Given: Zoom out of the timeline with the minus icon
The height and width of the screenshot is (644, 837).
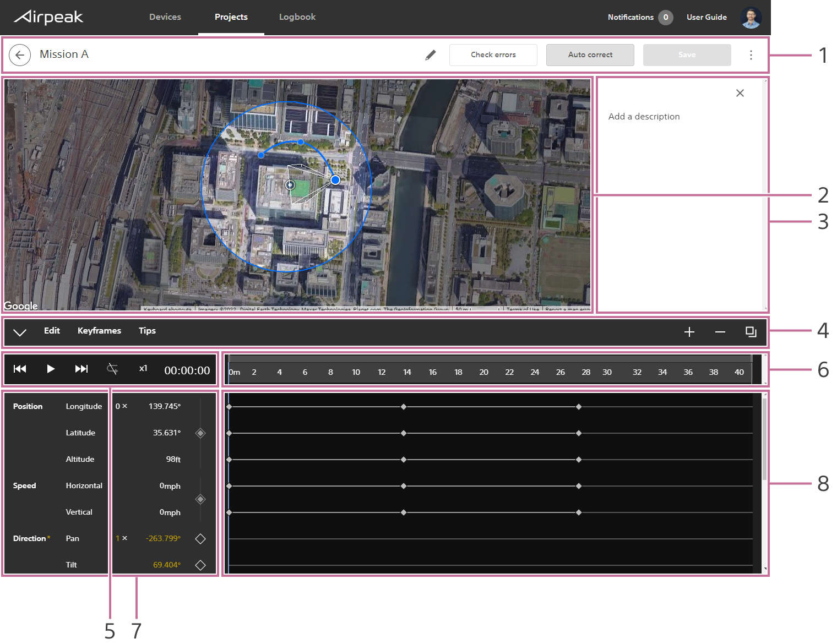Looking at the screenshot, I should [720, 332].
